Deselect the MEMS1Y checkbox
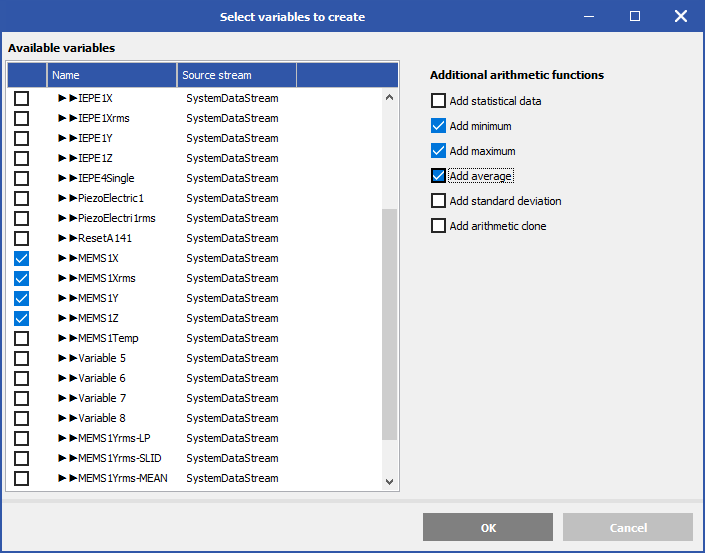705x553 pixels. tap(21, 298)
